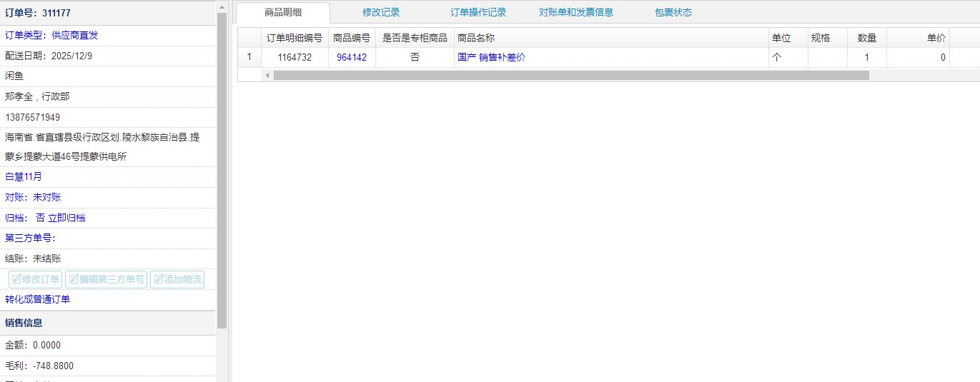The image size is (980, 382).
Task: Click the grid's left scroll arrow
Action: pyautogui.click(x=267, y=75)
